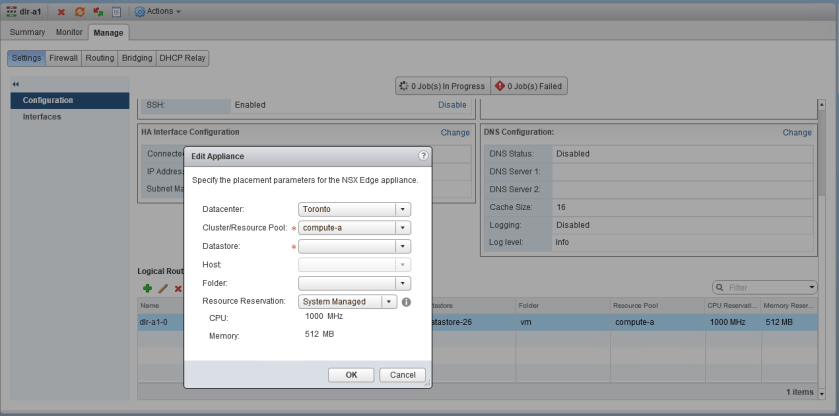Click the DNS Configuration Change link

coord(796,132)
